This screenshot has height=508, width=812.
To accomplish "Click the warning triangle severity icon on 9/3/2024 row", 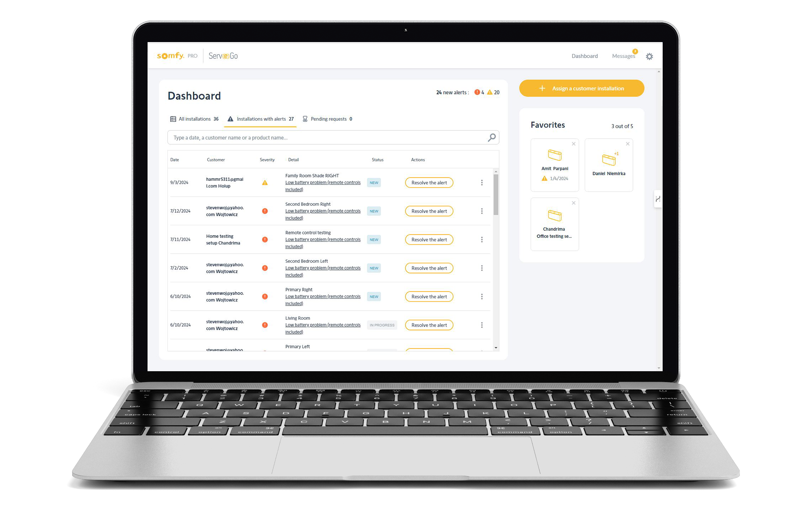I will click(265, 182).
